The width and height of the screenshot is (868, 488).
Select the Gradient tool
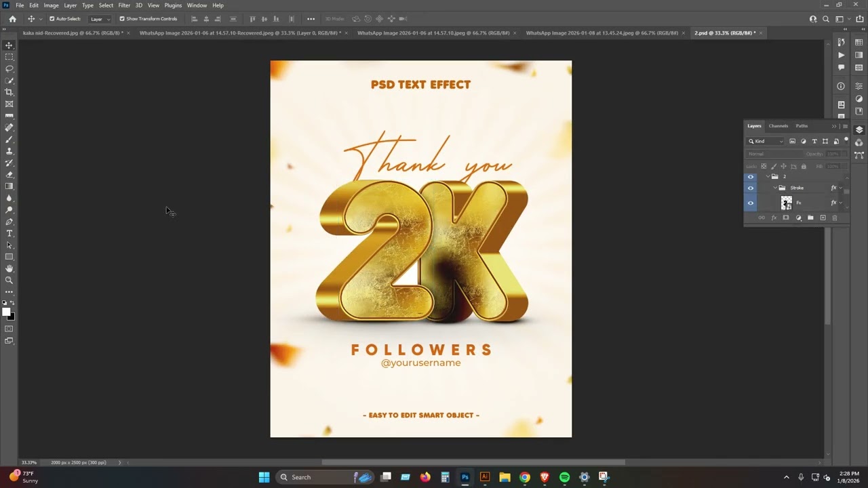point(9,186)
